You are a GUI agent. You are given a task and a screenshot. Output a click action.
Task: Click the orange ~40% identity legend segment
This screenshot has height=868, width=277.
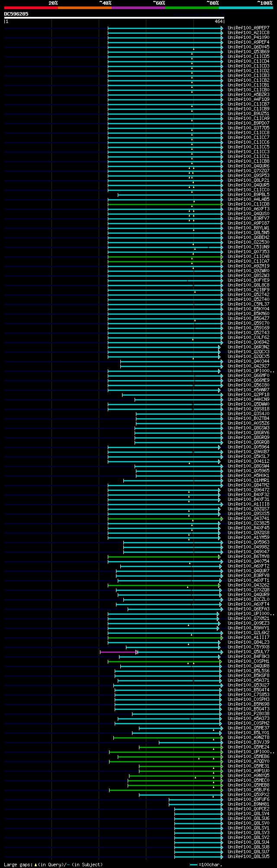(x=85, y=8)
